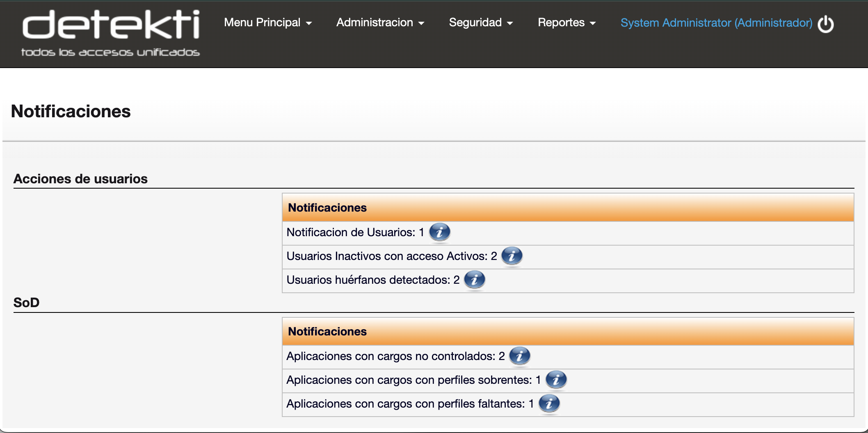The width and height of the screenshot is (868, 433).
Task: Click info icon for Usuarios huérfanos detectados
Action: tap(474, 280)
